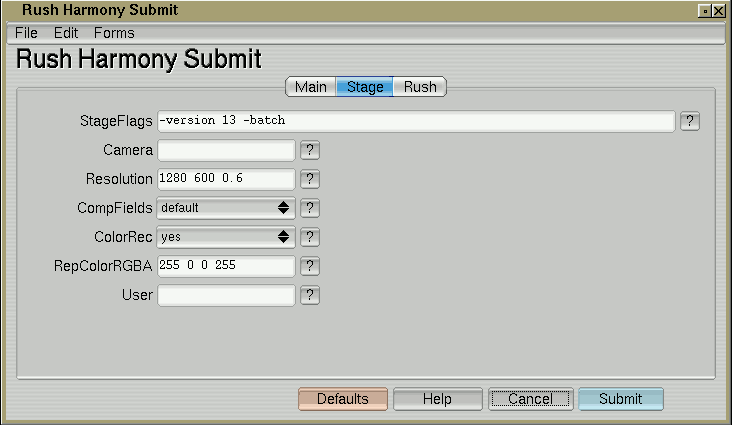The image size is (732, 425).
Task: Click the Defaults button
Action: (x=343, y=399)
